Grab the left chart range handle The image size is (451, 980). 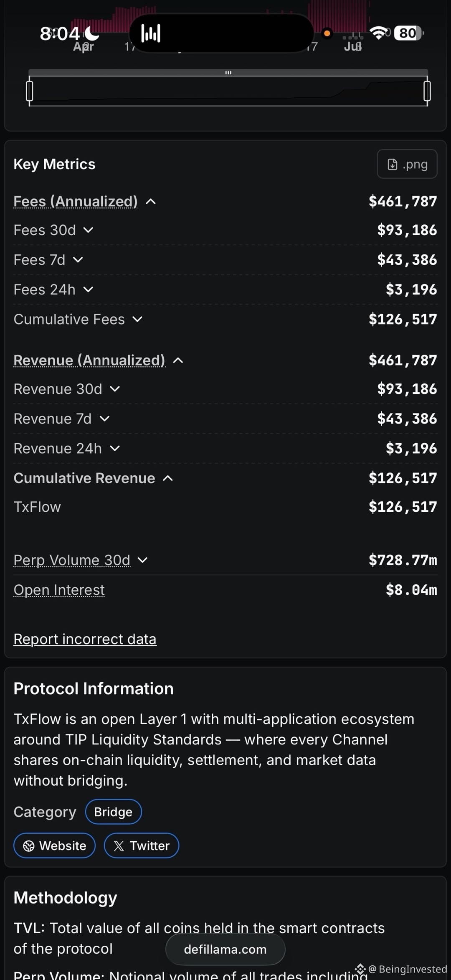pos(29,91)
